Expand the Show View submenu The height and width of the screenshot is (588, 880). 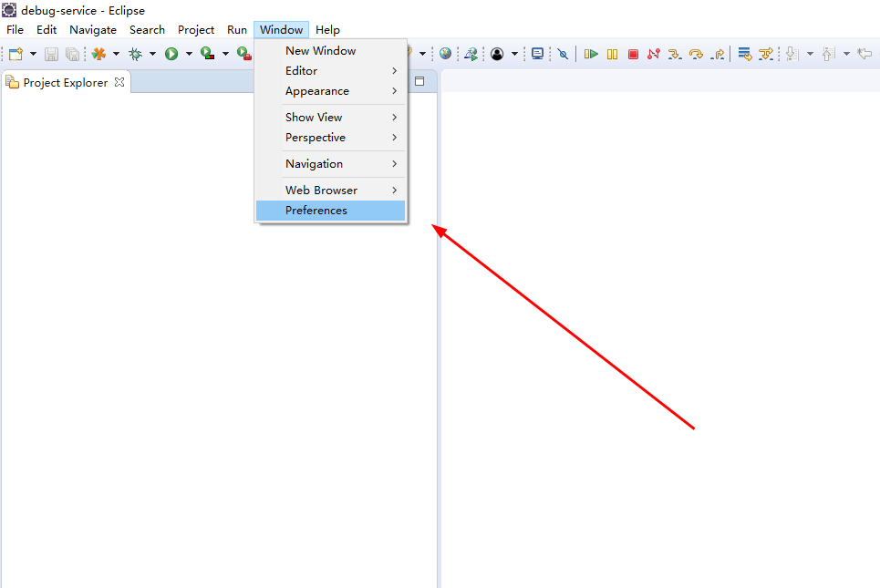[330, 118]
